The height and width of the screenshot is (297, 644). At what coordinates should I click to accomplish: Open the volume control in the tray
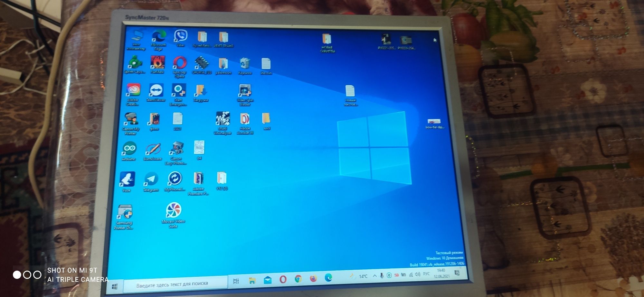418,274
